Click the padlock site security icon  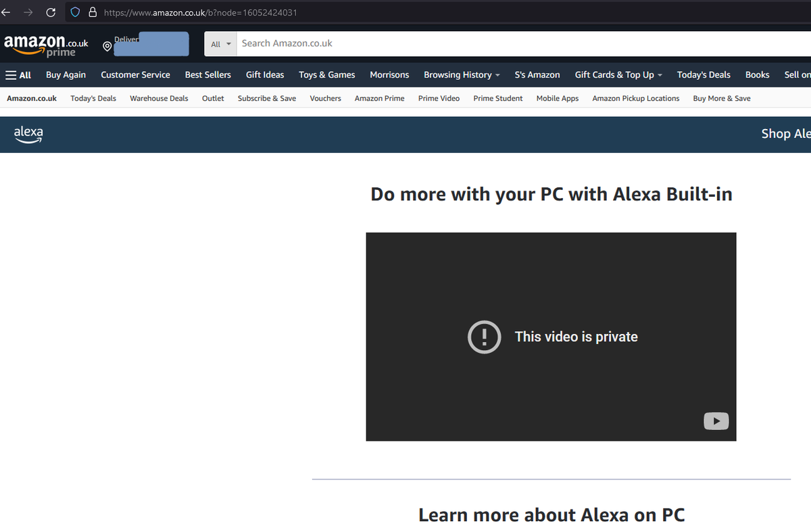pyautogui.click(x=93, y=12)
